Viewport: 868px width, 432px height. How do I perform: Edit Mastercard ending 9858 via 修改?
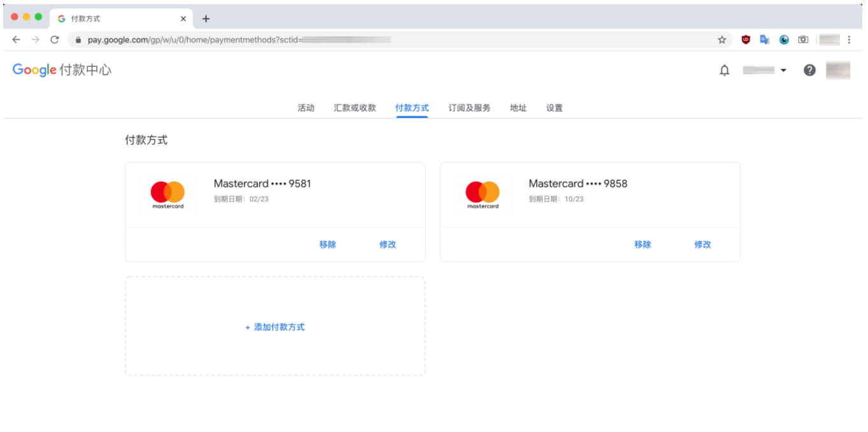(x=702, y=245)
